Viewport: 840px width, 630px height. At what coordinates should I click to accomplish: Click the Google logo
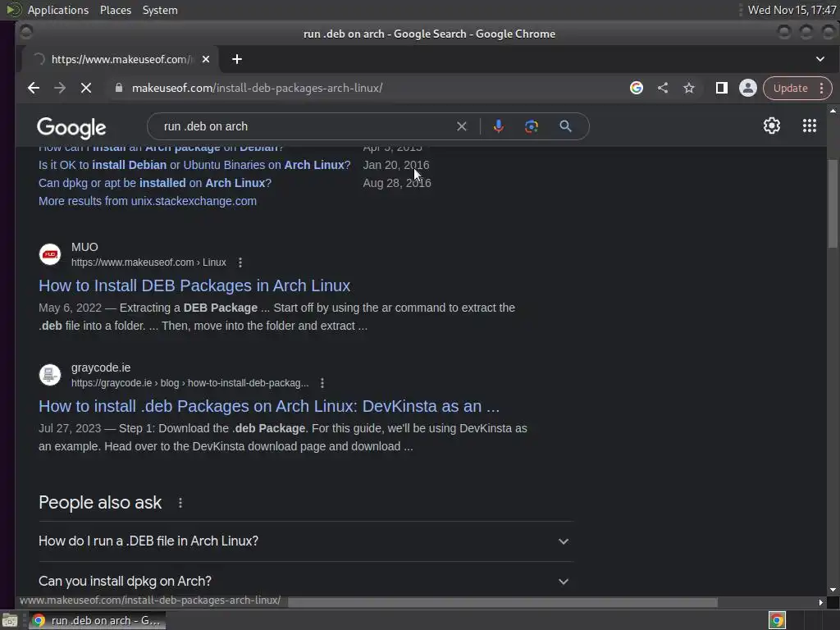71,127
